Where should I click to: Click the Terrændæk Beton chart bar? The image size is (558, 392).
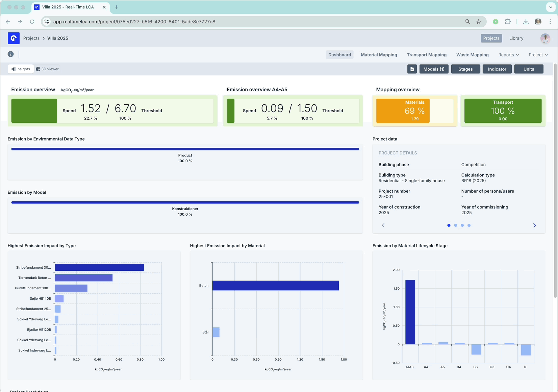click(84, 278)
